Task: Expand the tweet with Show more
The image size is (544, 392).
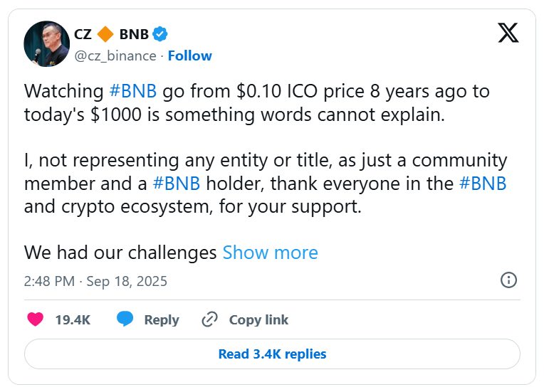Action: (x=270, y=253)
